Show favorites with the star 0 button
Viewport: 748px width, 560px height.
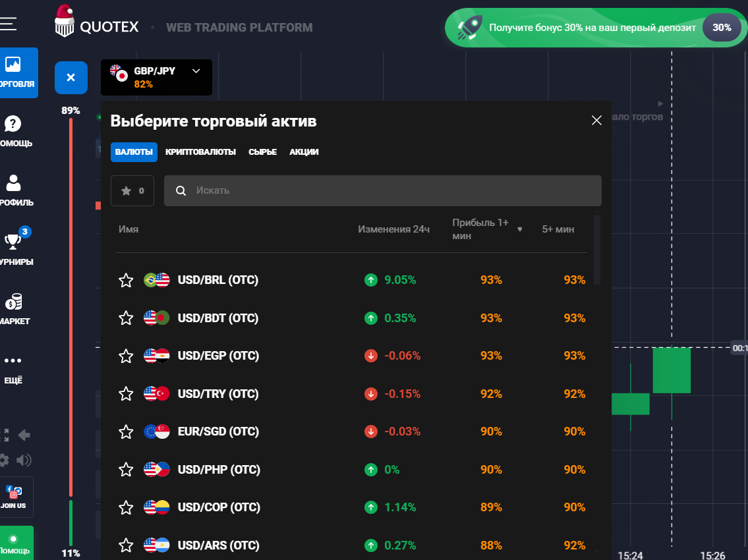pyautogui.click(x=132, y=191)
